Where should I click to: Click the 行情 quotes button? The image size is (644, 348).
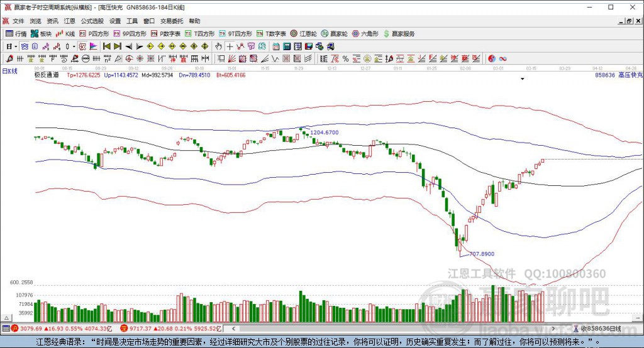pos(16,34)
